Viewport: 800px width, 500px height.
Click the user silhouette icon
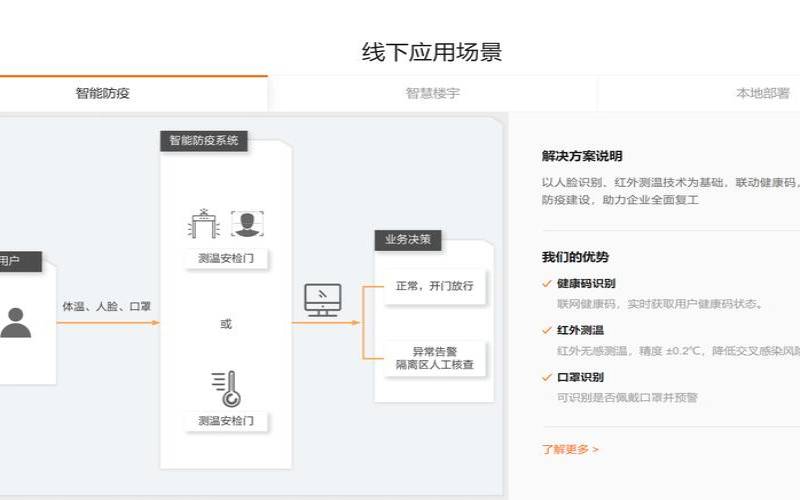point(15,322)
